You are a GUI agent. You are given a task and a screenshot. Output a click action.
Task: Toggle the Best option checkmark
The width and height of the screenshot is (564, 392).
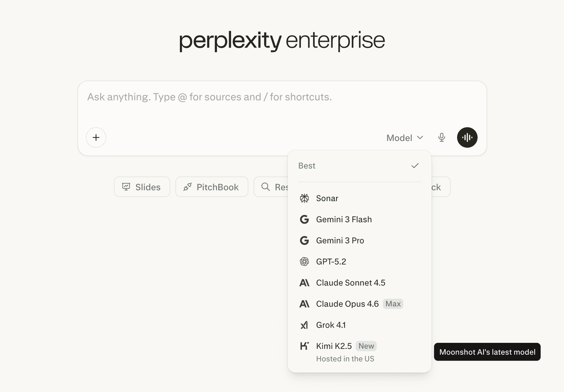(415, 166)
